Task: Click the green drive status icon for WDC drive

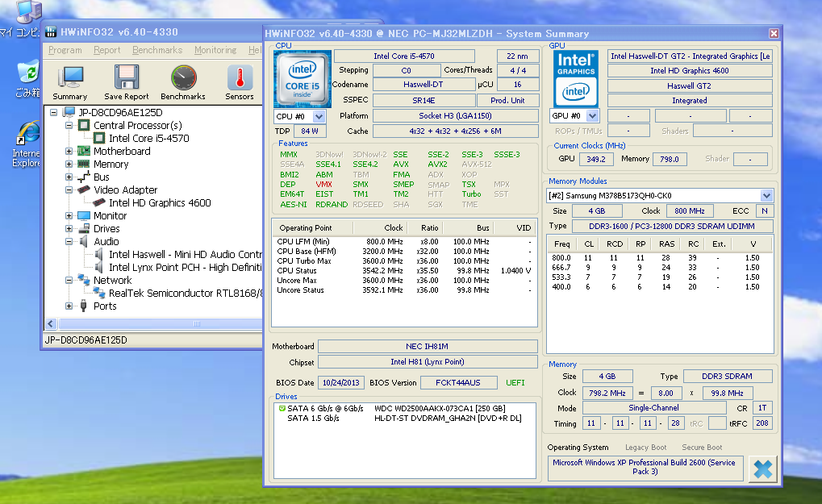Action: (282, 408)
